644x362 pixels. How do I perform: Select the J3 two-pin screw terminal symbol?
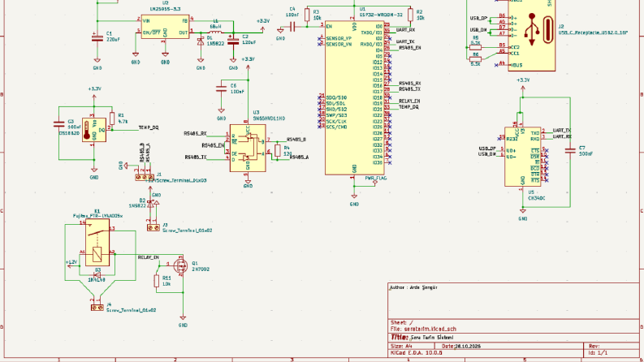tap(153, 228)
